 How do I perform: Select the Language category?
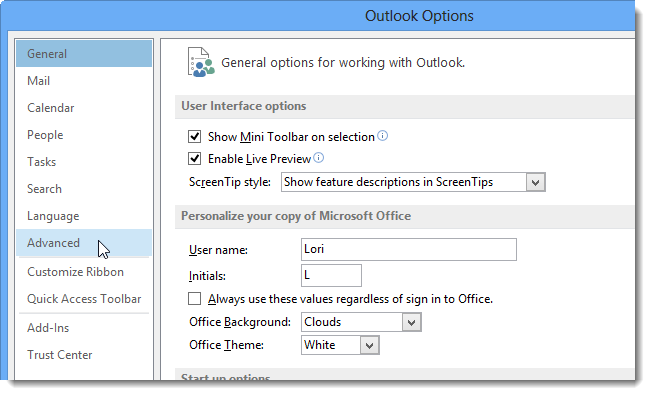(84, 216)
